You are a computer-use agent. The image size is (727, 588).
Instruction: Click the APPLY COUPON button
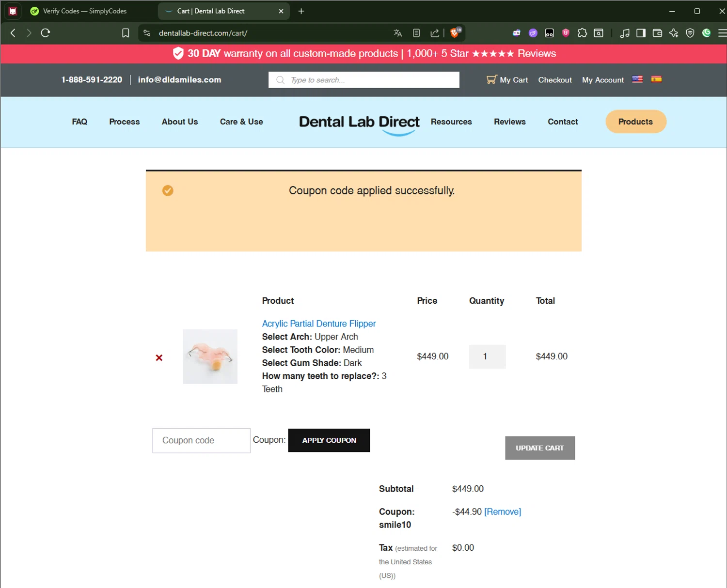click(x=329, y=440)
